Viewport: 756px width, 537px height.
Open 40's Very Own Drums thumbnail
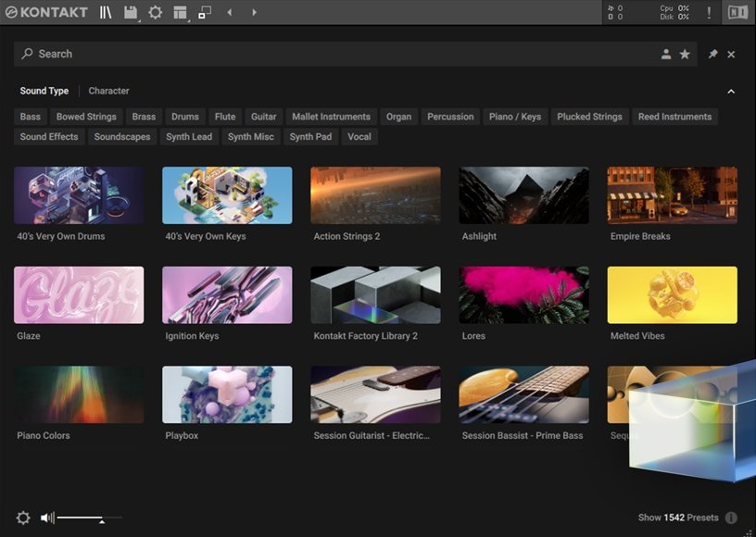pos(79,195)
